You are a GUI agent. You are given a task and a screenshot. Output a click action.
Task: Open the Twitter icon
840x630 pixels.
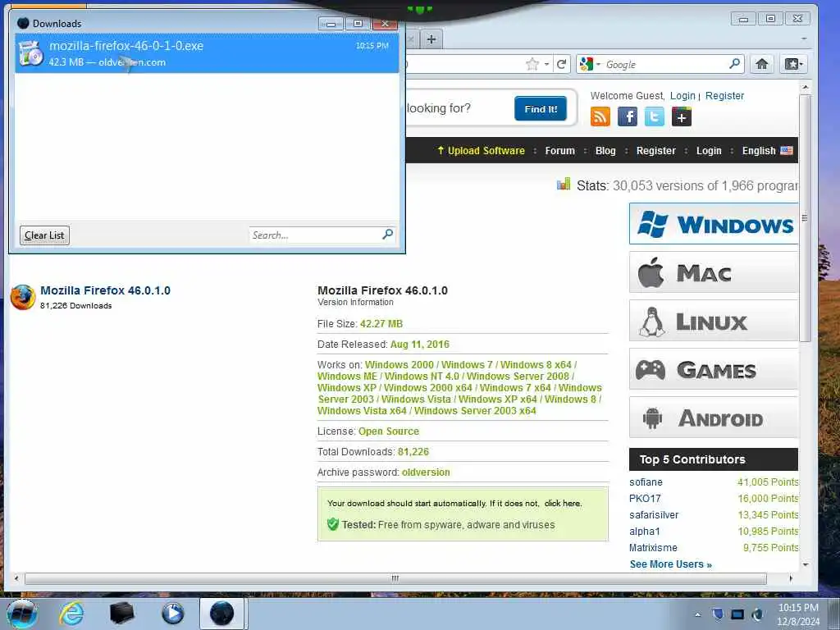tap(654, 116)
